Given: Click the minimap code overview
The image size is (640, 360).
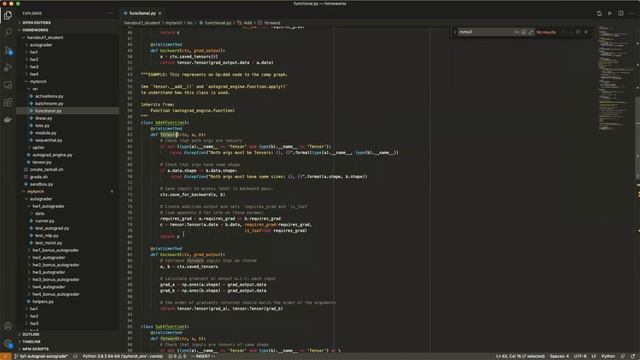Looking at the screenshot, I should 616,78.
